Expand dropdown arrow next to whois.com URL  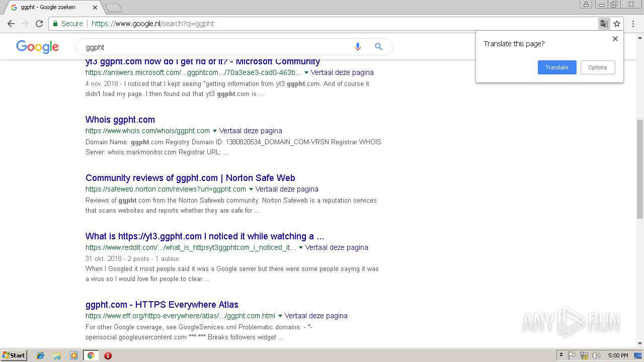215,131
